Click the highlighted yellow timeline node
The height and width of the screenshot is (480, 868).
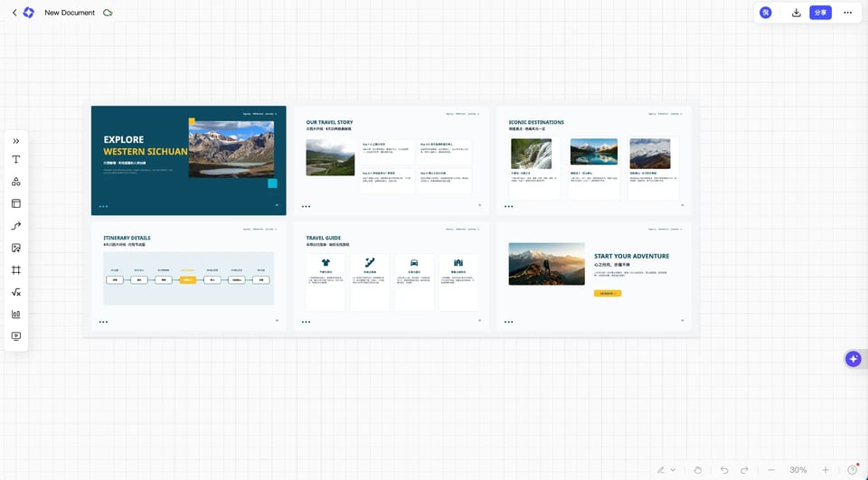point(188,280)
